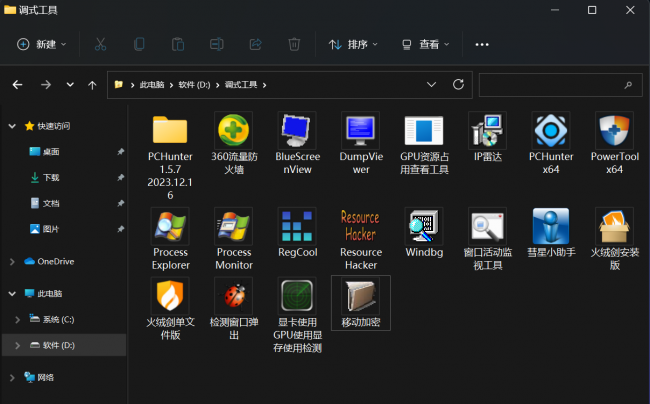Go up one folder level
This screenshot has width=650, height=404.
pos(92,85)
